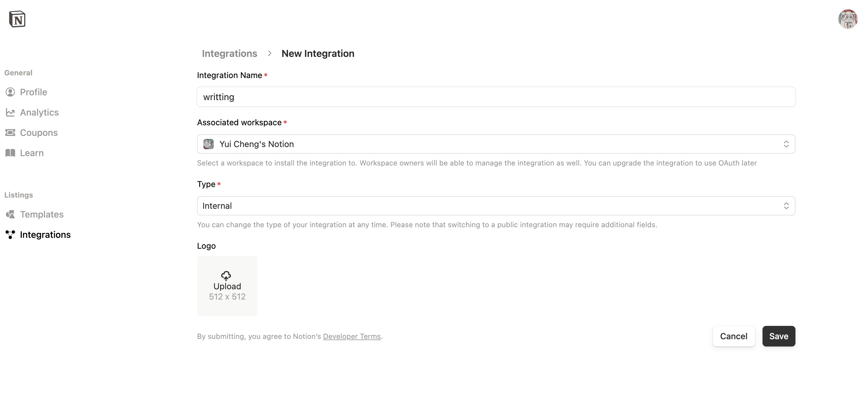The width and height of the screenshot is (868, 397).
Task: Click the upload cloud icon
Action: [x=226, y=276]
